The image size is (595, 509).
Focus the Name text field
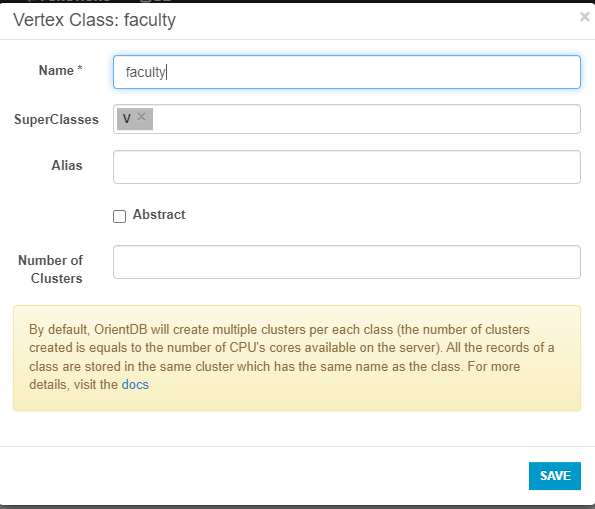pos(347,72)
